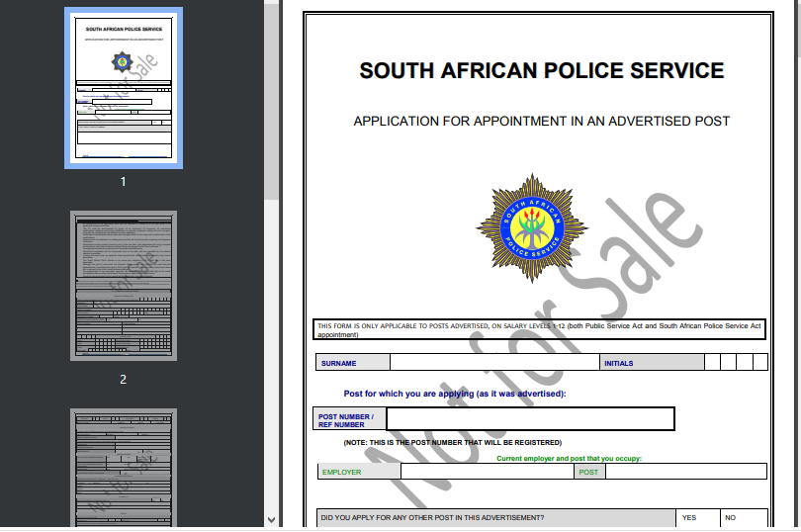Viewport: 801px width, 532px height.
Task: Click the 'THIS FORM IS ONLY APPLICABLE' notice
Action: [539, 329]
